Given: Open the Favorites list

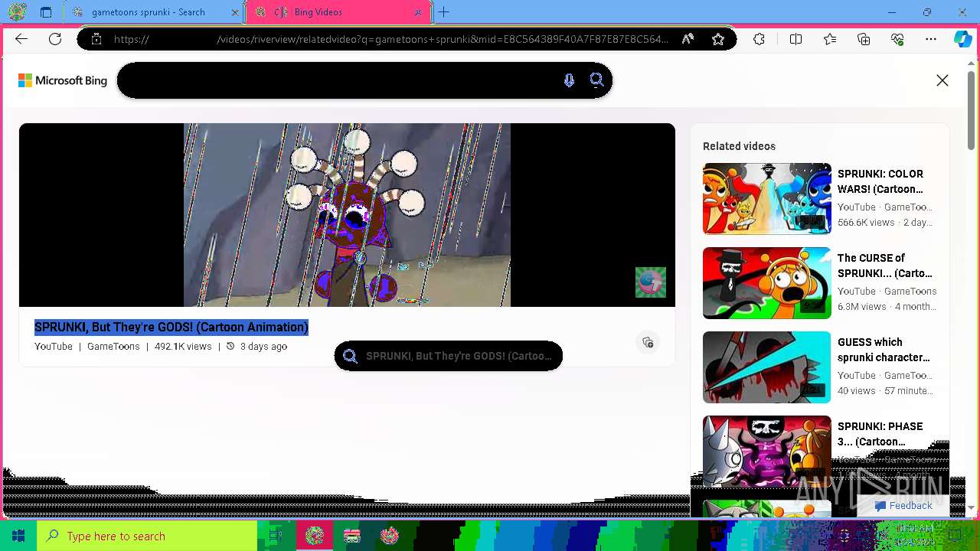Looking at the screenshot, I should pyautogui.click(x=830, y=39).
